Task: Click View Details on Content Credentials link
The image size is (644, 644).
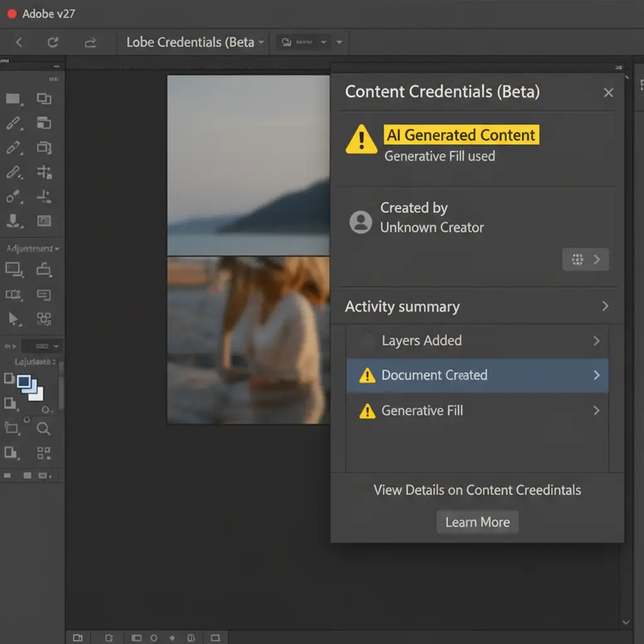Action: coord(477,490)
